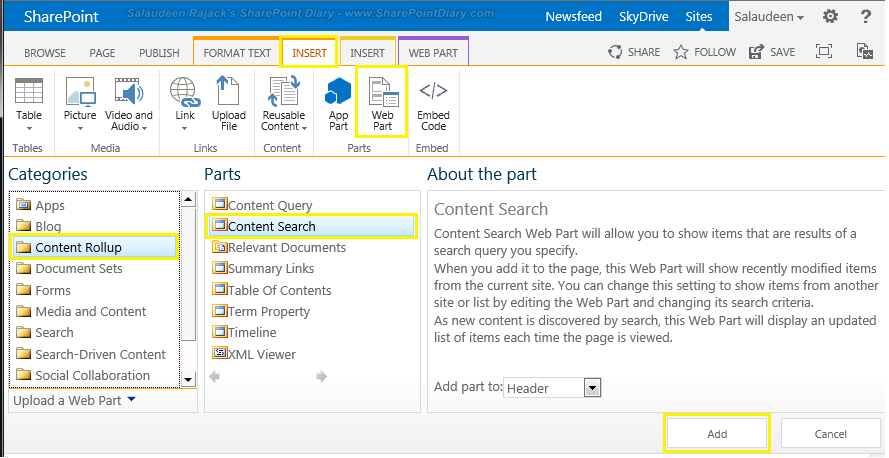Open the Sites link
Image resolution: width=889 pixels, height=458 pixels.
(x=698, y=16)
